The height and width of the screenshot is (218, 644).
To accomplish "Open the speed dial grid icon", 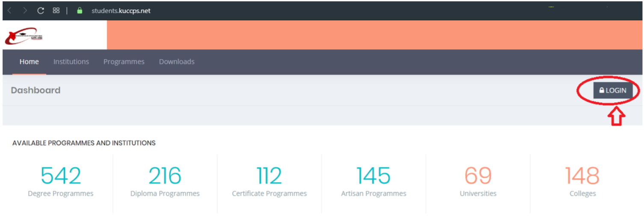I will click(x=56, y=11).
